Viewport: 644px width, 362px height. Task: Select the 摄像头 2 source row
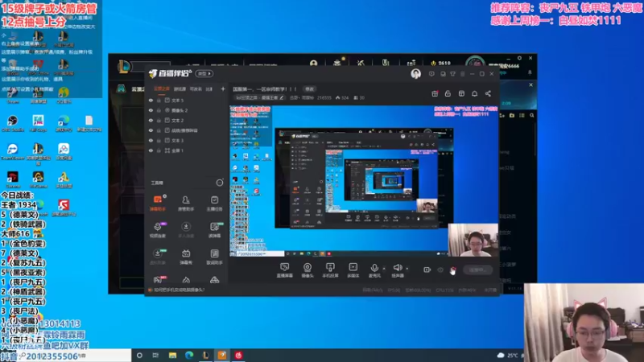tap(186, 110)
